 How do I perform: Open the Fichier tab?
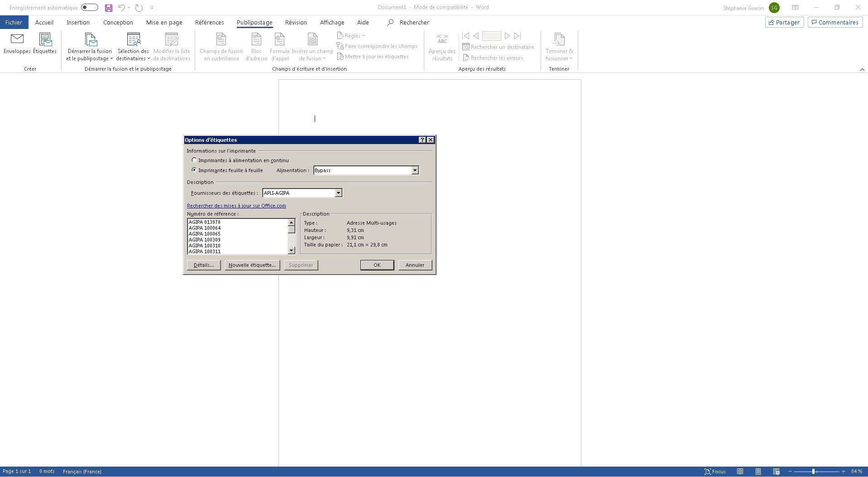tap(14, 22)
